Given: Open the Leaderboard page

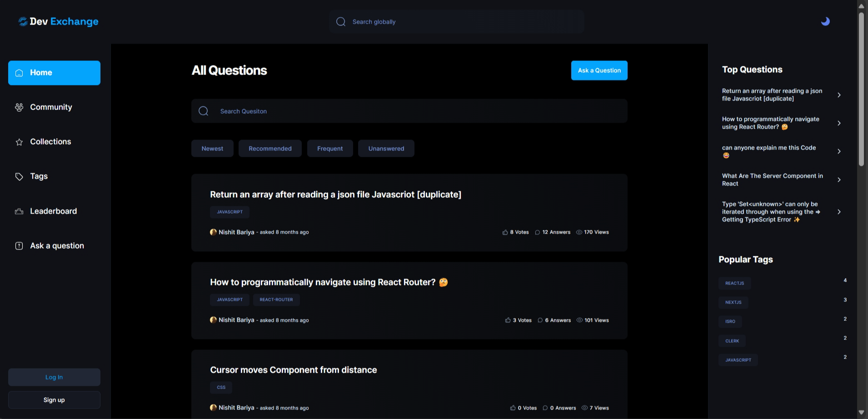Looking at the screenshot, I should pos(54,211).
